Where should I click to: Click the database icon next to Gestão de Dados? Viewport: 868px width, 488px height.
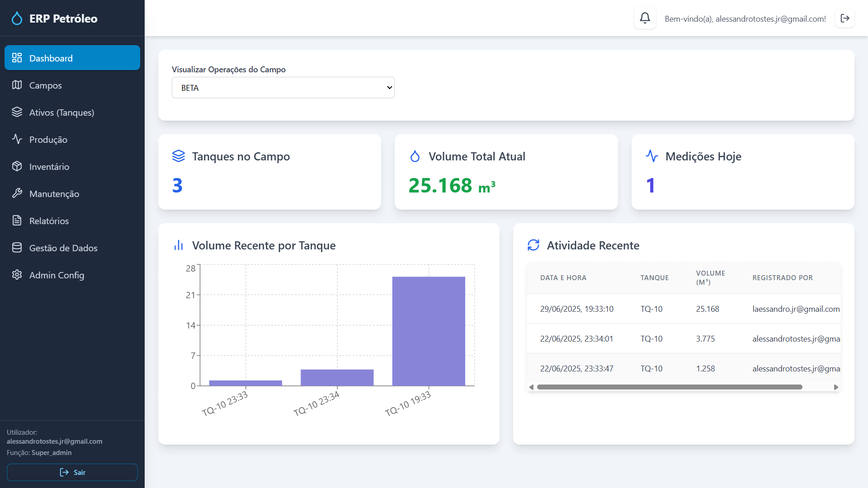(x=17, y=248)
